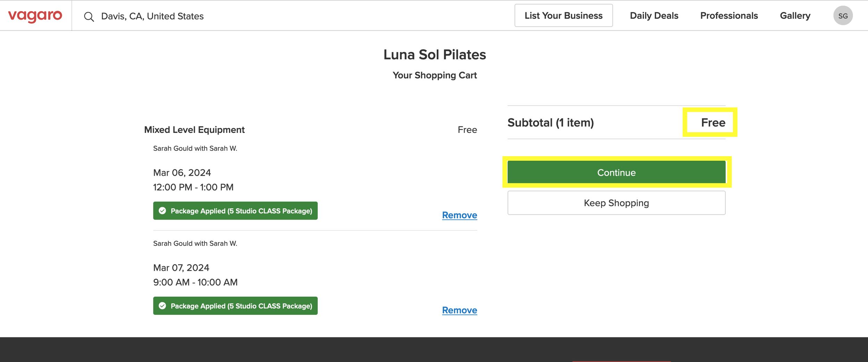Remove the Mar 06, 2024 class

tap(459, 215)
